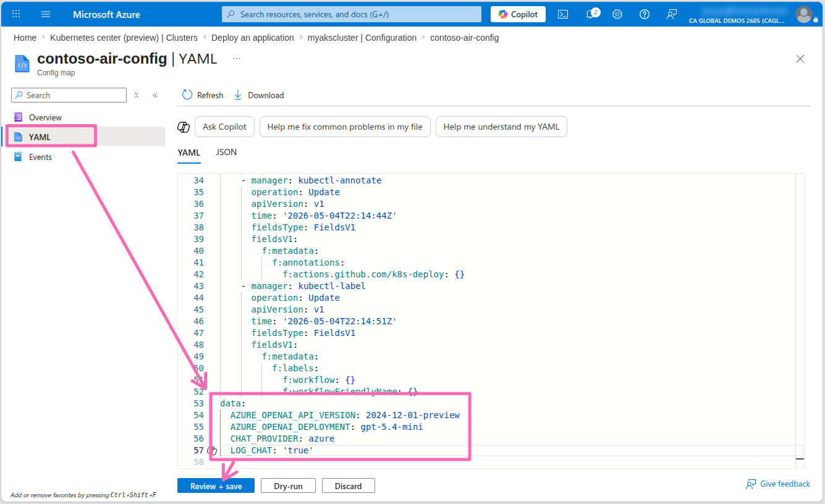825x504 pixels.
Task: Open the myakscluster | Configuration breadcrumb
Action: 362,38
